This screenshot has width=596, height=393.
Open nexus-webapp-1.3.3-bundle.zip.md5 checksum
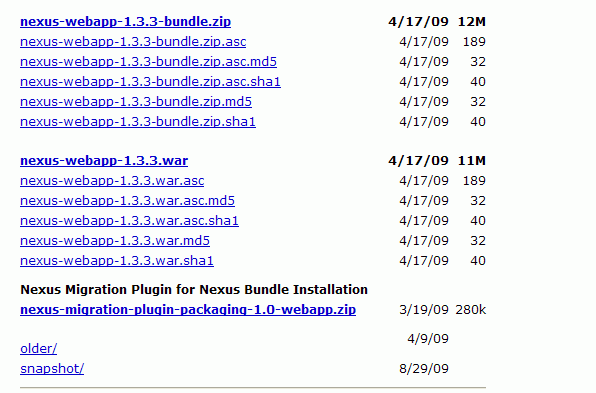pyautogui.click(x=136, y=102)
